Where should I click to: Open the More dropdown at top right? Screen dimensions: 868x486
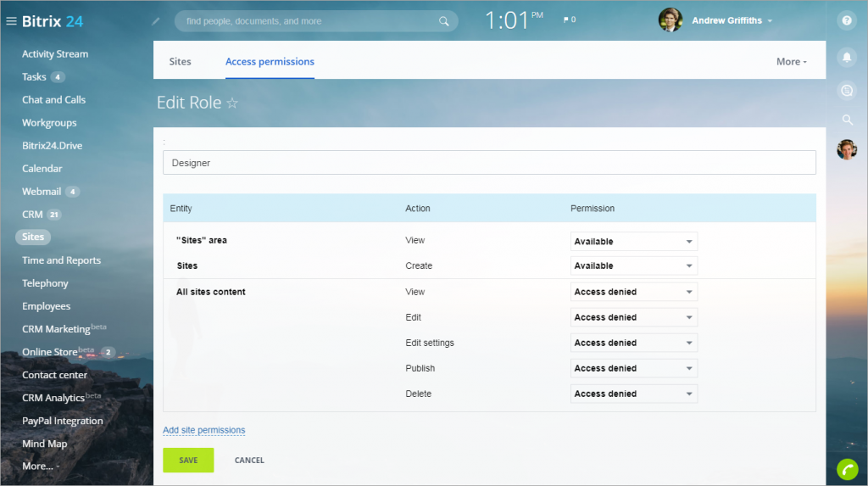[791, 62]
